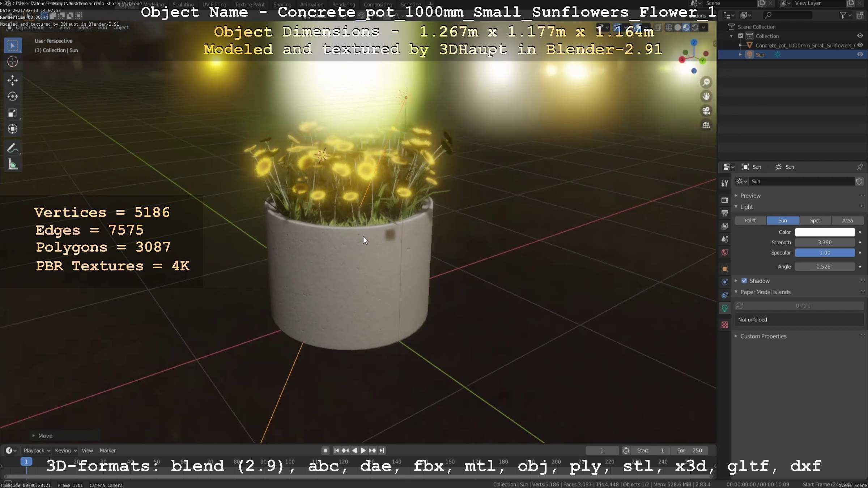Open the viewport shading options dropdown
This screenshot has width=868, height=488.
coord(704,27)
